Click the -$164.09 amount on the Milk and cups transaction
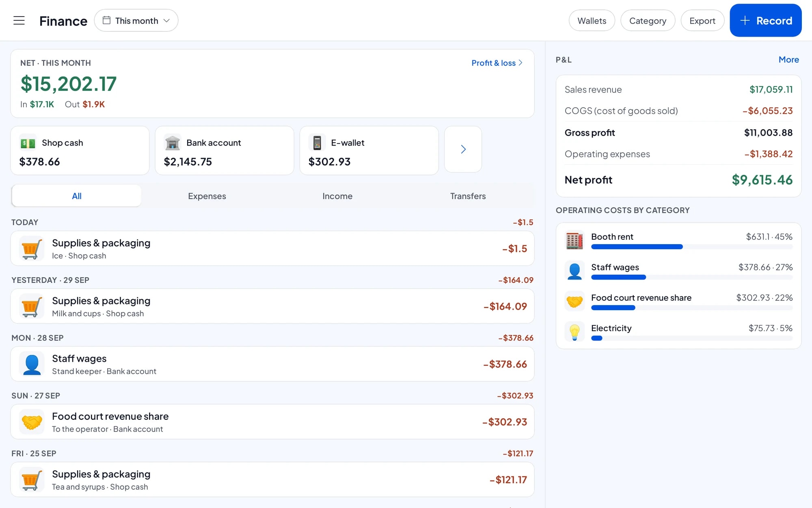 [505, 306]
